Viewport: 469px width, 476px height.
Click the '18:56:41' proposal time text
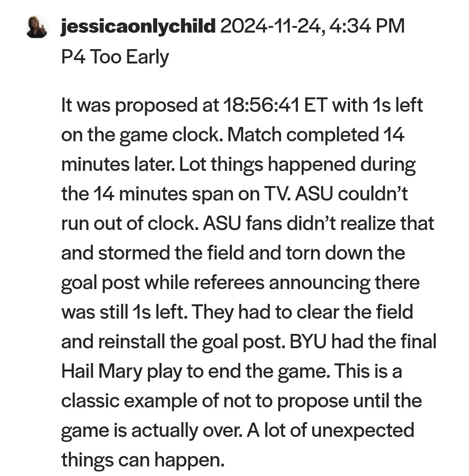click(x=261, y=105)
